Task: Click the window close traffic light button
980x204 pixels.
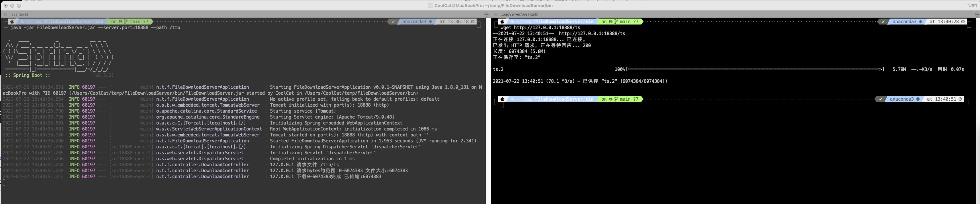Action: click(x=5, y=6)
